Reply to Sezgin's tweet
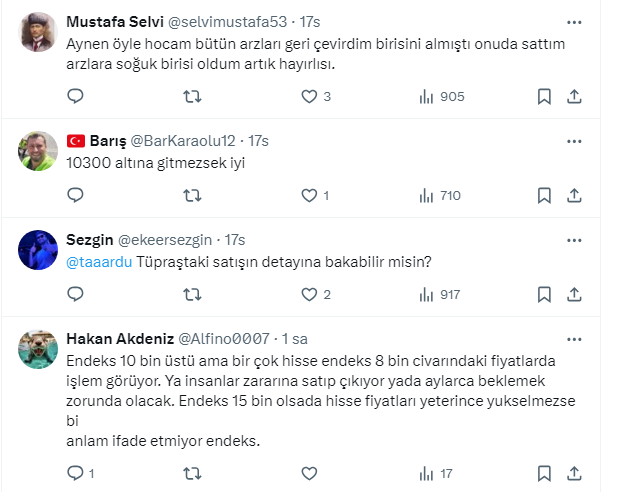The height and width of the screenshot is (492, 619). 75,294
